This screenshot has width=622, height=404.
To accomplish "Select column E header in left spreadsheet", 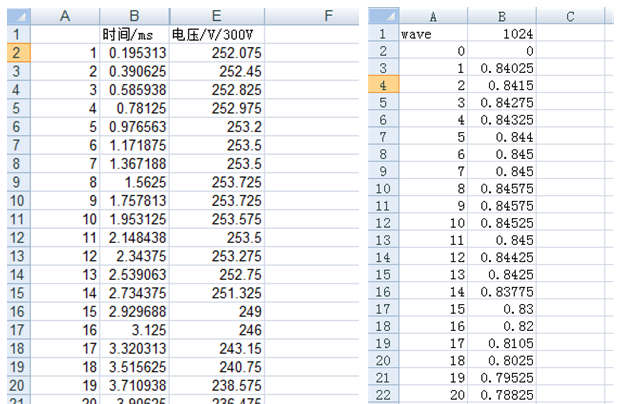I will (x=217, y=16).
